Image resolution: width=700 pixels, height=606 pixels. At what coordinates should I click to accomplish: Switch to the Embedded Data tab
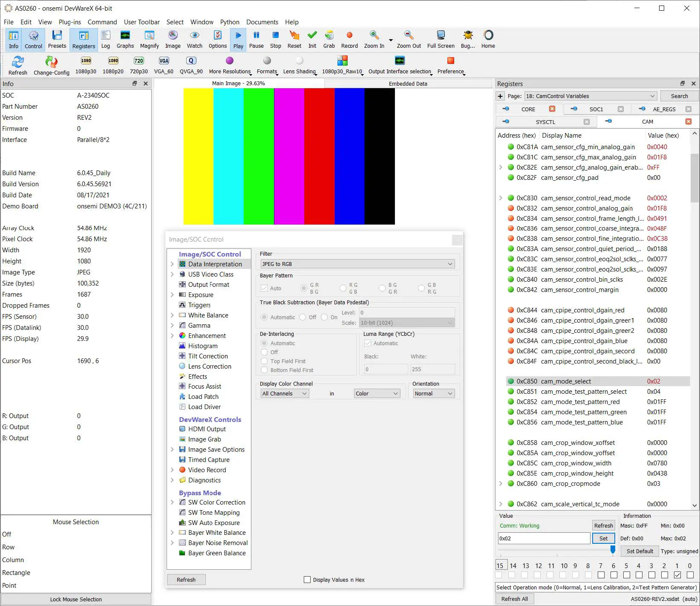(x=408, y=84)
